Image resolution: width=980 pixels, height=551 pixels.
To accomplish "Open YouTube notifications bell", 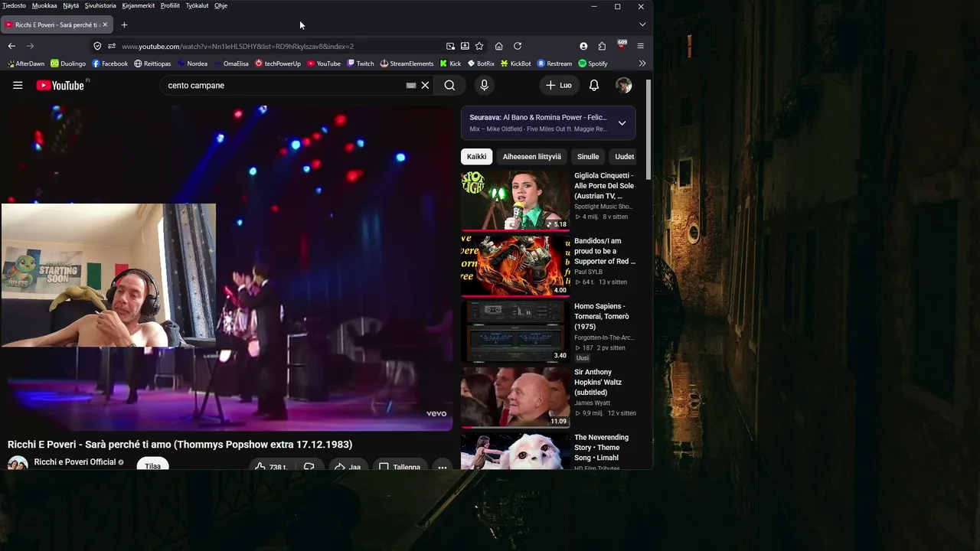I will 594,85.
